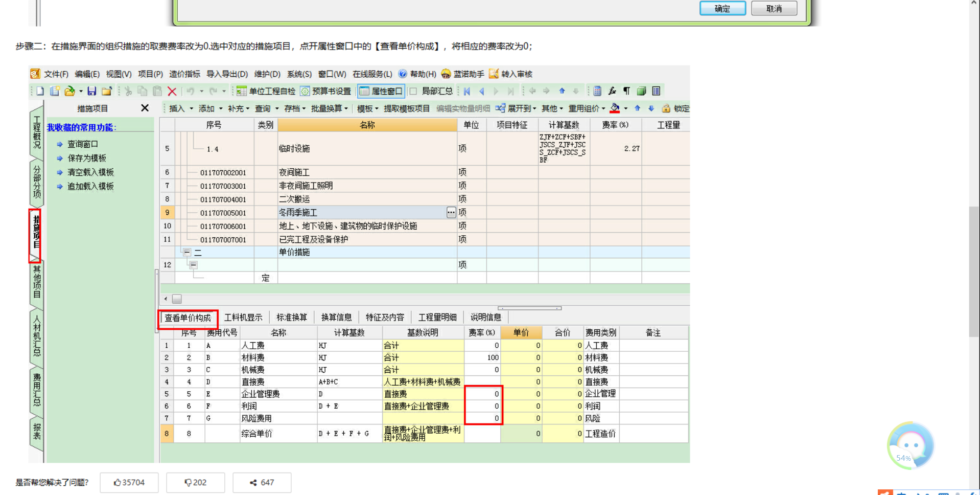Click the 取消 button
The image size is (980, 495).
pos(774,8)
